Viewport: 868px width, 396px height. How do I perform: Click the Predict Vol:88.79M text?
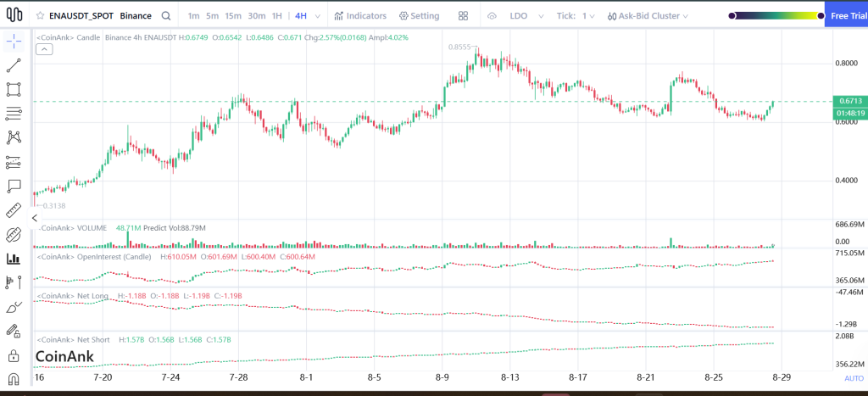click(175, 227)
